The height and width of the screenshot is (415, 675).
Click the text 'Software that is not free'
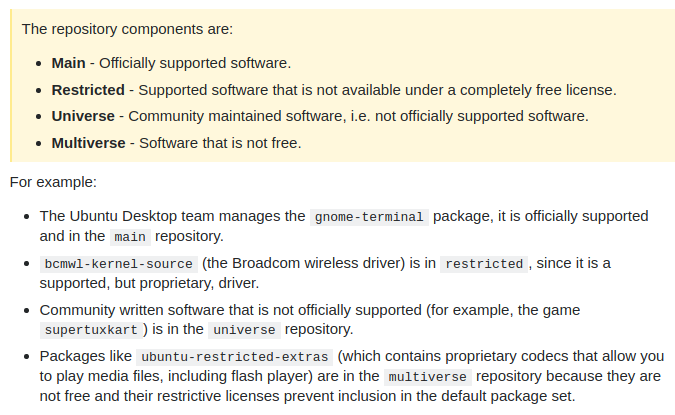click(x=219, y=143)
